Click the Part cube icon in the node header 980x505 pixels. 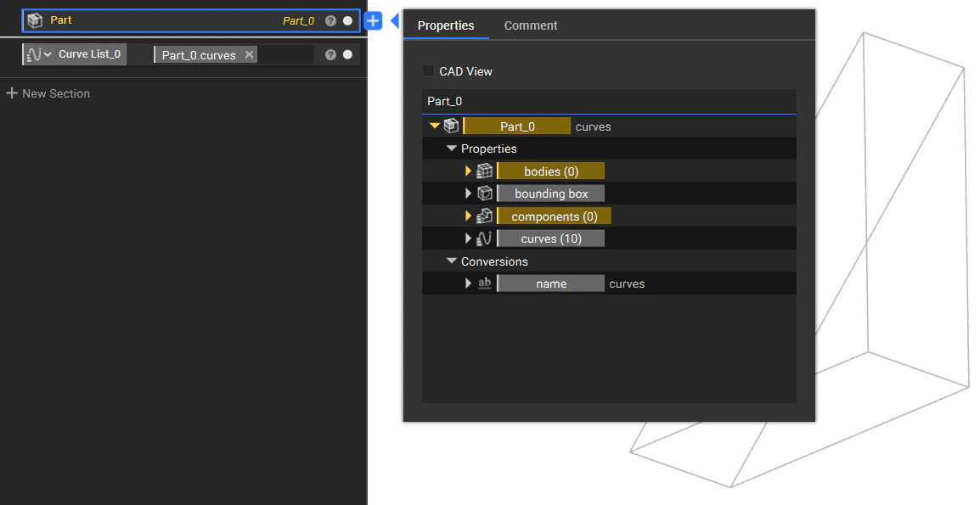pyautogui.click(x=35, y=20)
